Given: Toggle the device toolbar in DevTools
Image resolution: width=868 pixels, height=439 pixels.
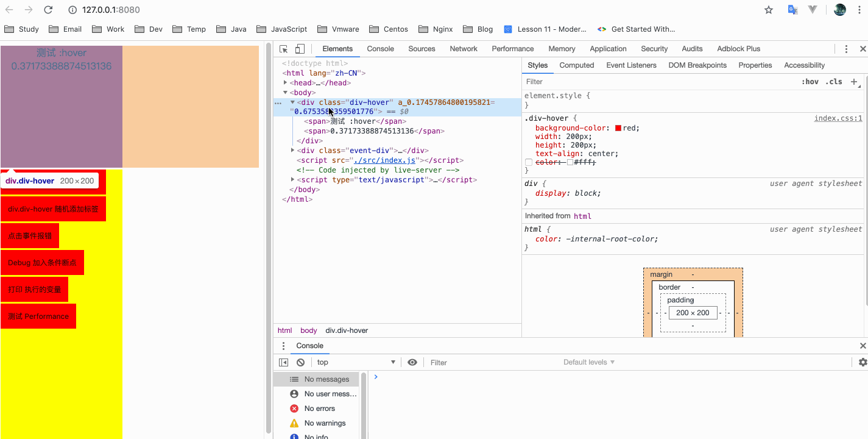Looking at the screenshot, I should coord(300,49).
